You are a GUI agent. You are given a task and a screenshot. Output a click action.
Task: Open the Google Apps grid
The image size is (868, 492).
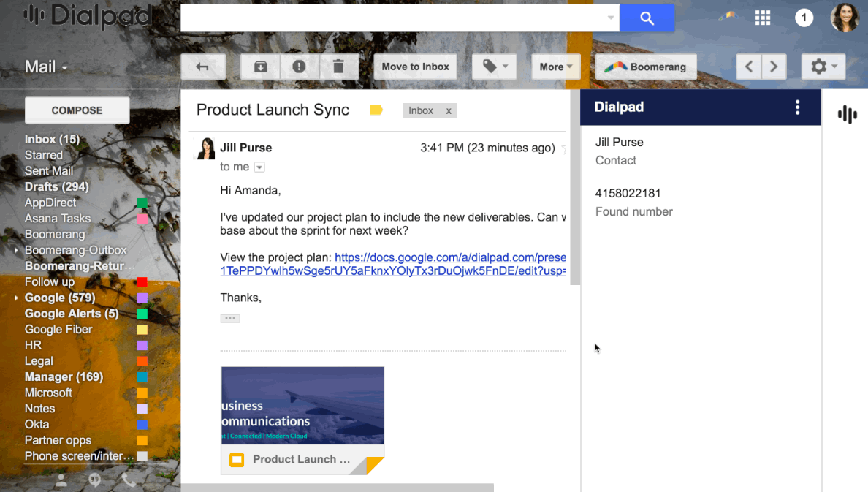(x=763, y=18)
